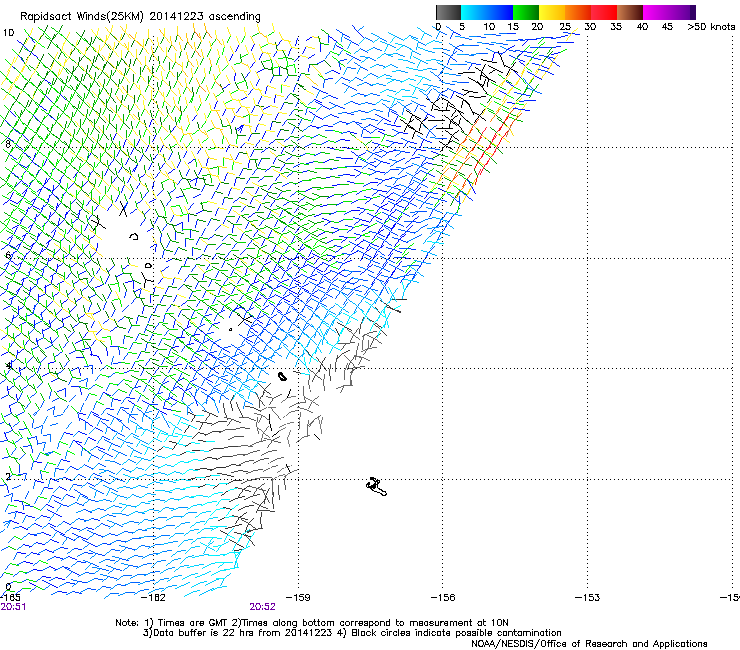The image size is (740, 650).
Task: Click the '-159' longitude axis label
Action: click(298, 598)
